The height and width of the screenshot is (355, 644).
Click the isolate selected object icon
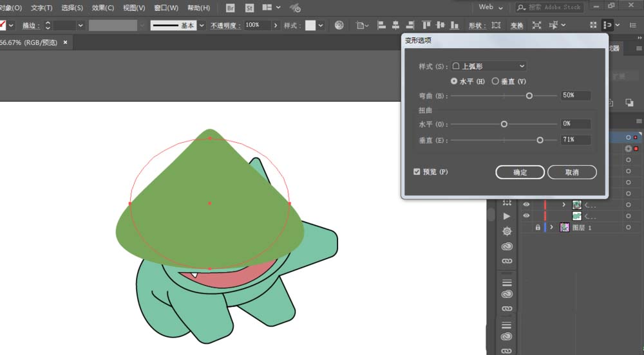pos(536,26)
